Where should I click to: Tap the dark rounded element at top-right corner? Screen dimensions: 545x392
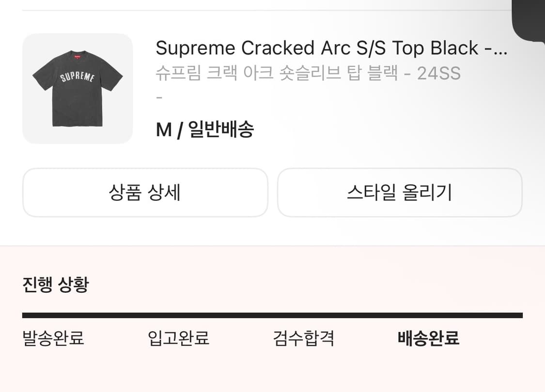[529, 19]
